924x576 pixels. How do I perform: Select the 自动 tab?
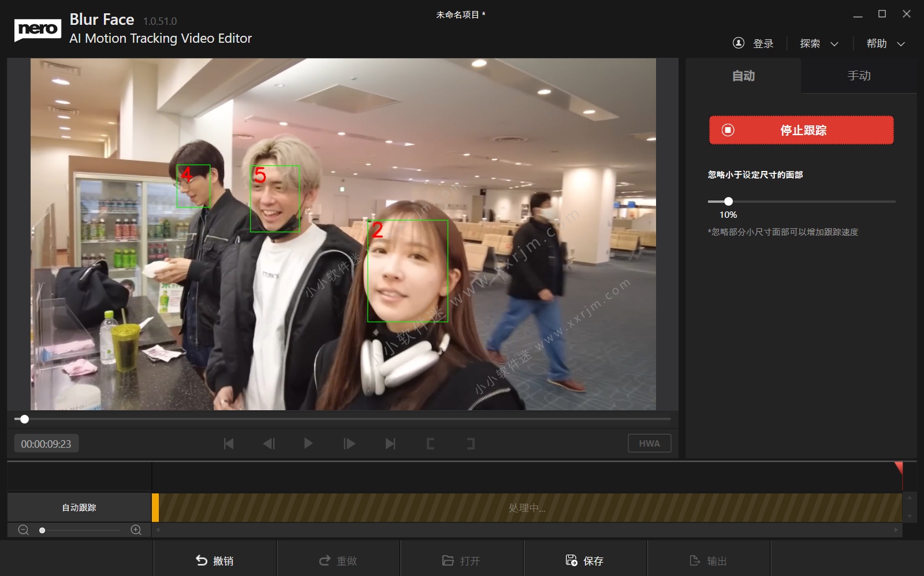click(743, 76)
